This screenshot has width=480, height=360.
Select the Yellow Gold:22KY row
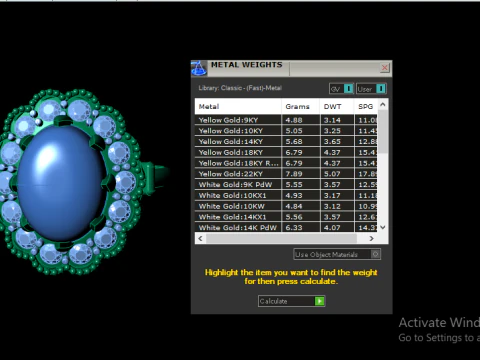286,174
